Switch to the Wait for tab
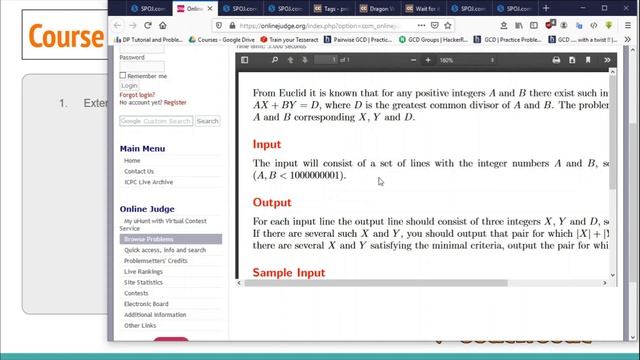The height and width of the screenshot is (360, 640). tap(422, 8)
